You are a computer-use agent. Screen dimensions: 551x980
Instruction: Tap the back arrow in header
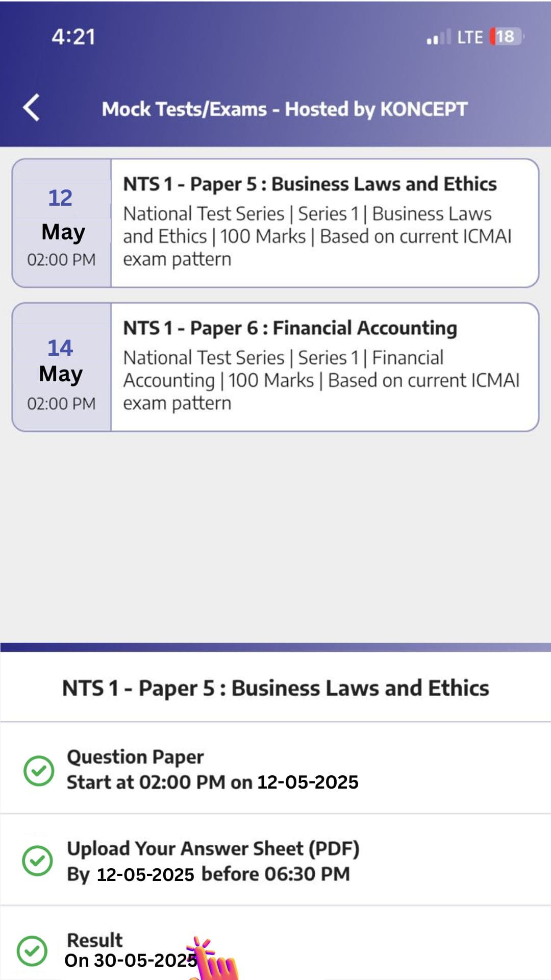click(32, 108)
